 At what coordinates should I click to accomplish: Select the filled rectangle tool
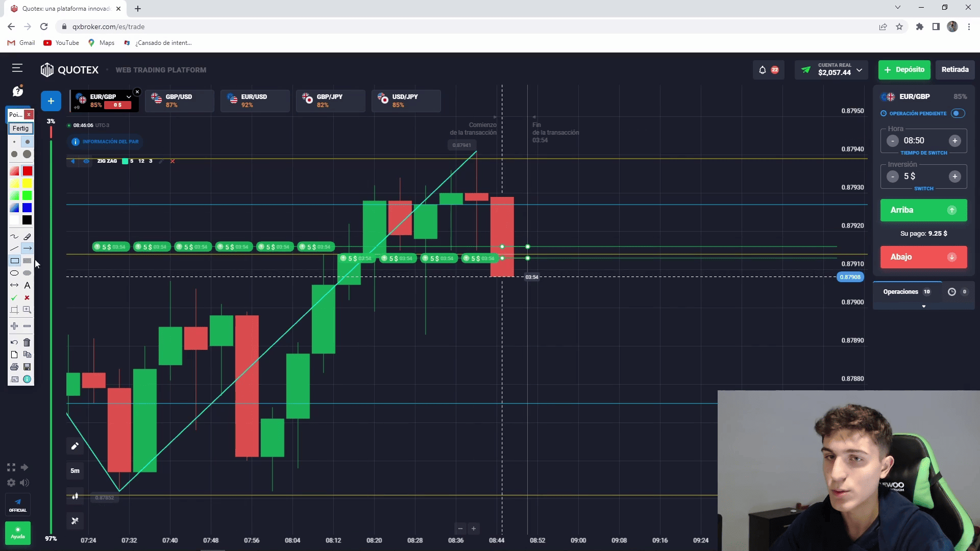(27, 261)
